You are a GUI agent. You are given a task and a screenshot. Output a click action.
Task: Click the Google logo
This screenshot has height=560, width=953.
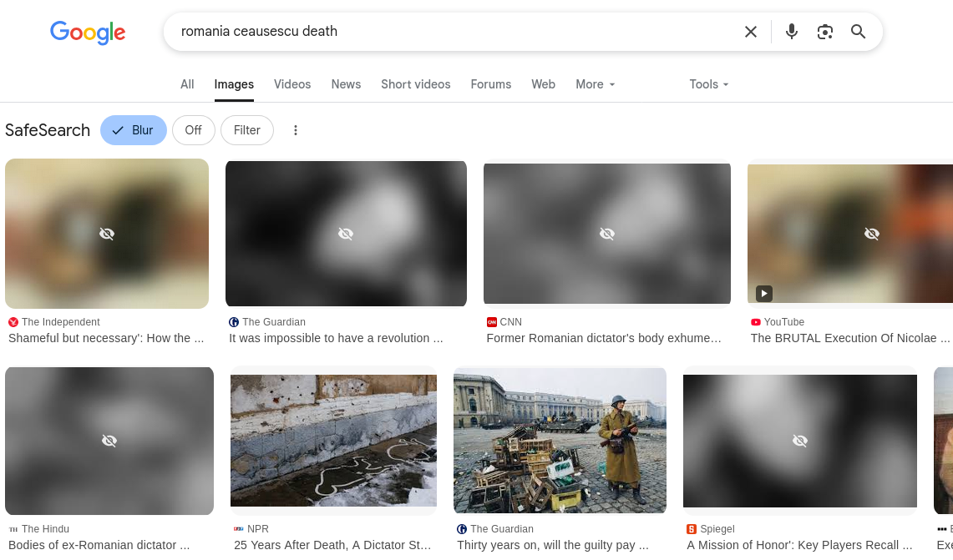pos(88,33)
